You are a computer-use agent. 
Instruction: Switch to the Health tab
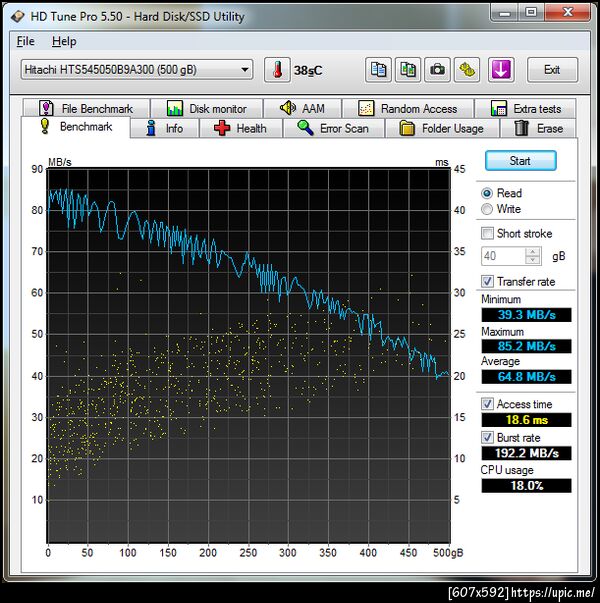pyautogui.click(x=240, y=128)
